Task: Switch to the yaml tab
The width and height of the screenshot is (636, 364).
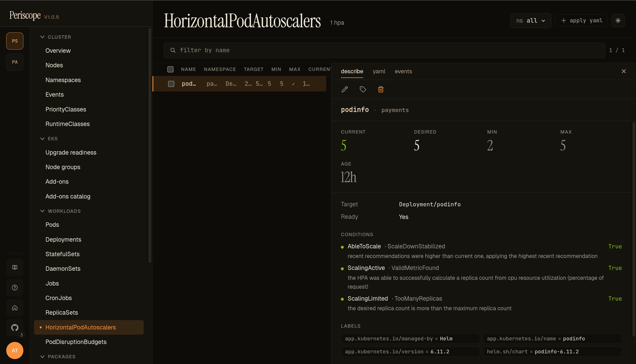Action: pyautogui.click(x=379, y=71)
